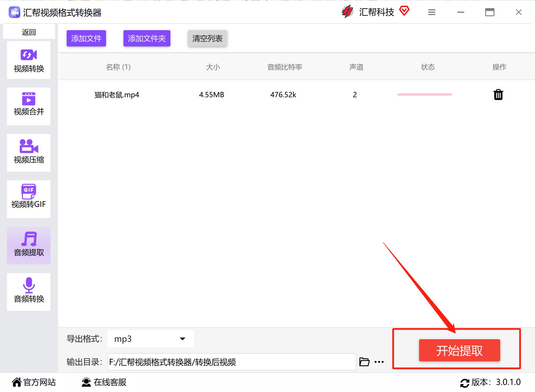
Task: Click the 添加文件 button
Action: [x=86, y=38]
